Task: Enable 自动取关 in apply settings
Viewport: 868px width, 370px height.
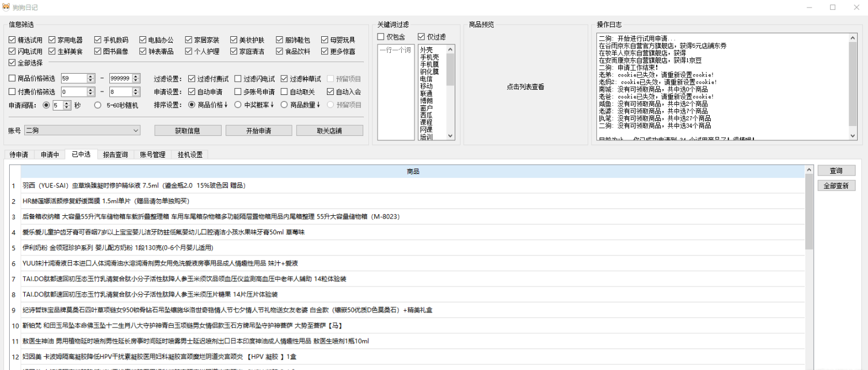Action: (x=284, y=91)
